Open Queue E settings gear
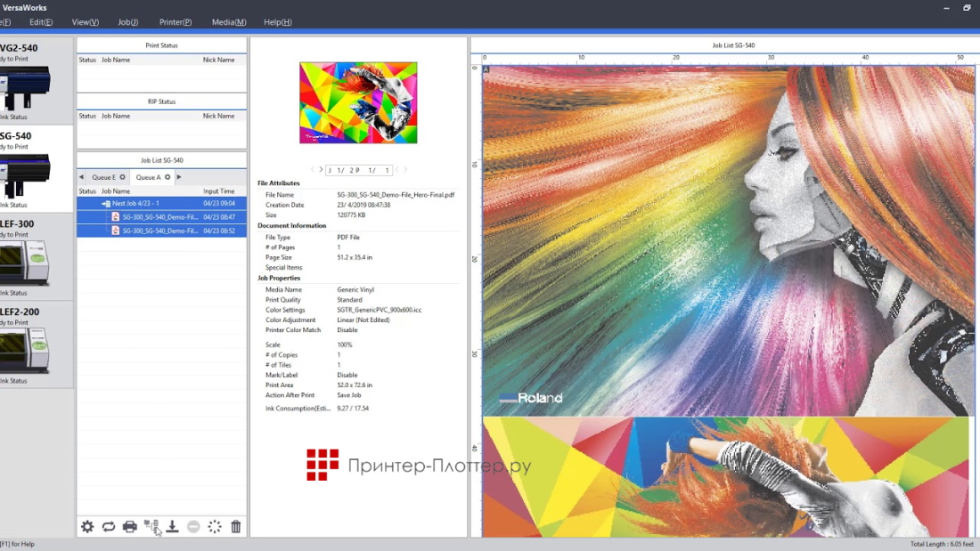The width and height of the screenshot is (980, 551). pos(123,177)
